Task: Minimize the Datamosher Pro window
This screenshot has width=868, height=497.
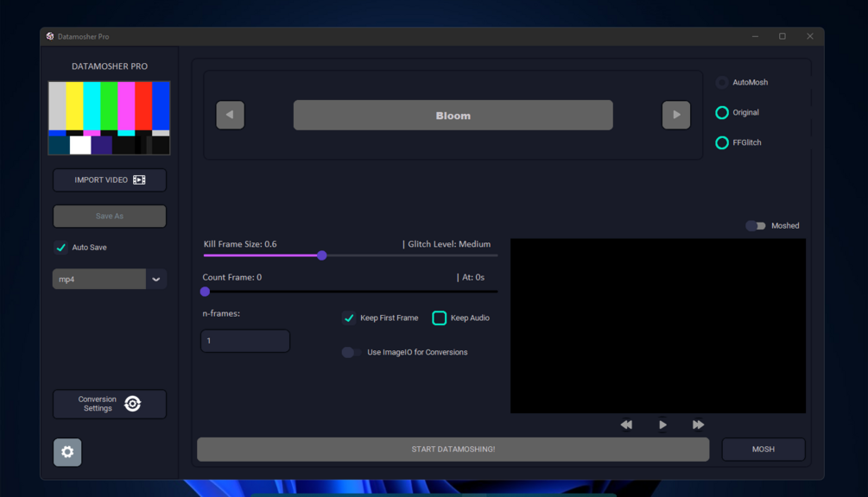Action: coord(755,36)
